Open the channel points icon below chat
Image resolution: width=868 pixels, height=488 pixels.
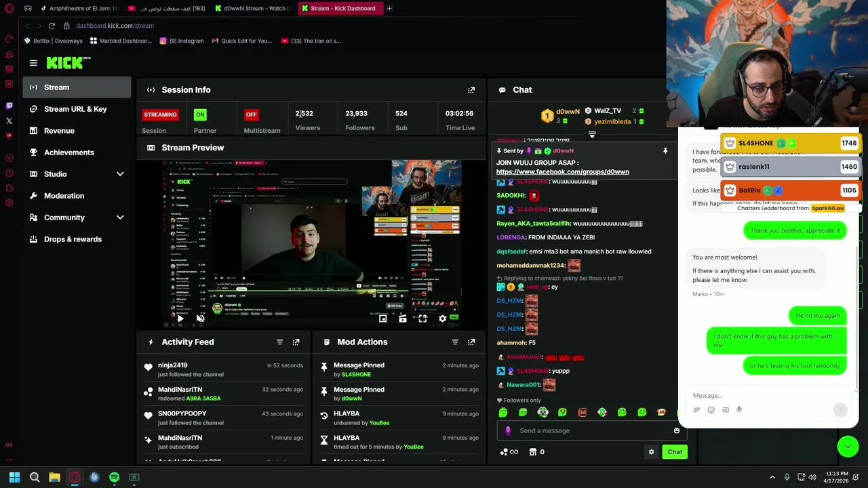(509, 452)
